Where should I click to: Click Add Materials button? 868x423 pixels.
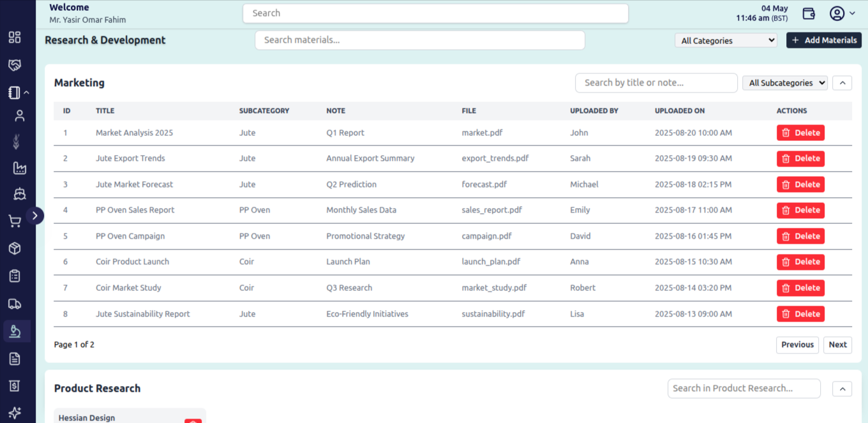[824, 40]
